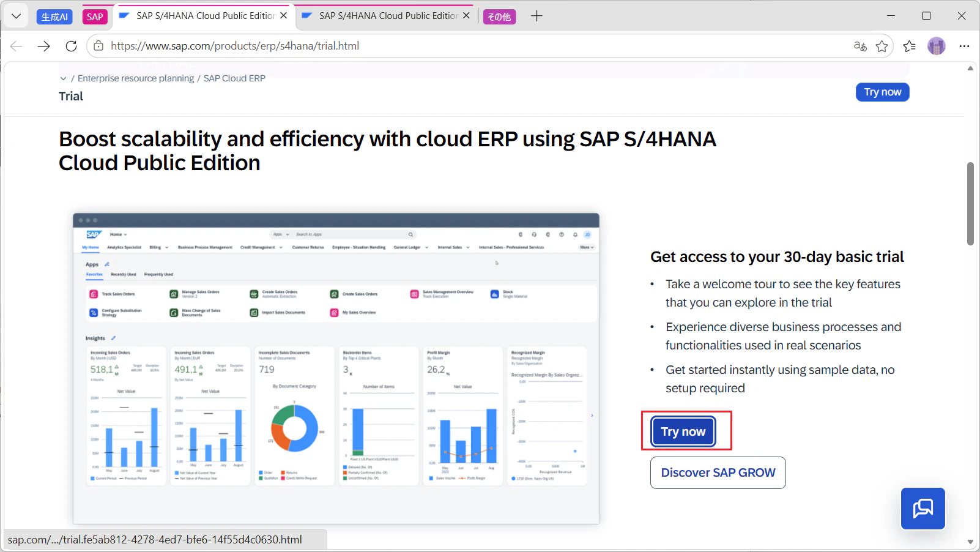This screenshot has width=980, height=552.
Task: Open the Discover SAP GROW link
Action: (x=718, y=472)
